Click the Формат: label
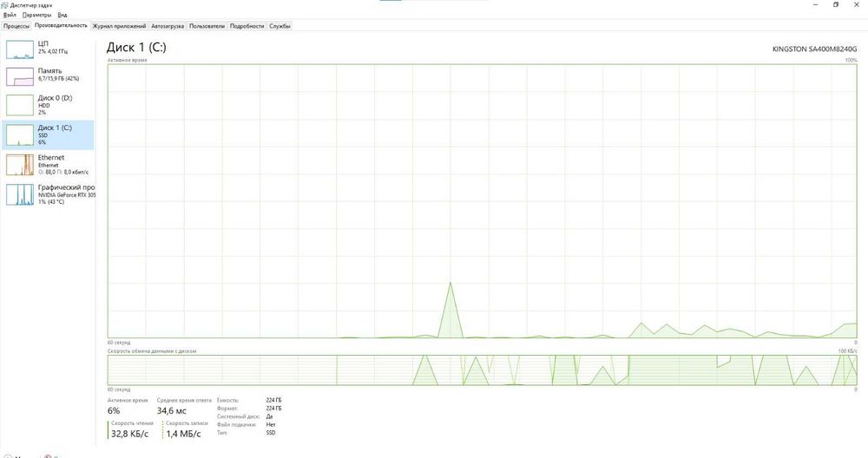This screenshot has height=458, width=868. tap(227, 409)
